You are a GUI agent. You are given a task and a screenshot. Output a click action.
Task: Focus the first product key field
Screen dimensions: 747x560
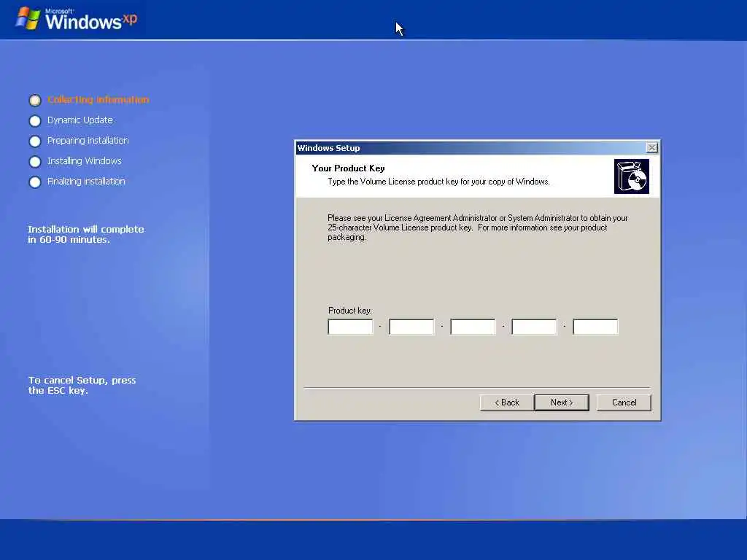point(350,327)
